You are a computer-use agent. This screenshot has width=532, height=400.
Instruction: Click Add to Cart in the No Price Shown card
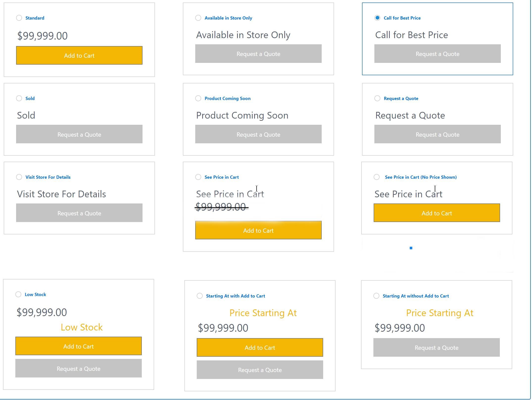coord(437,213)
